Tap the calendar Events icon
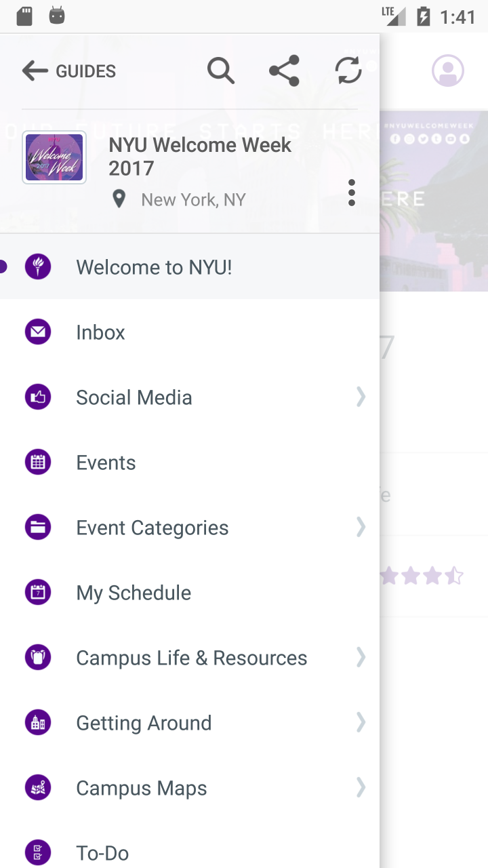Viewport: 488px width, 868px height. pyautogui.click(x=38, y=462)
